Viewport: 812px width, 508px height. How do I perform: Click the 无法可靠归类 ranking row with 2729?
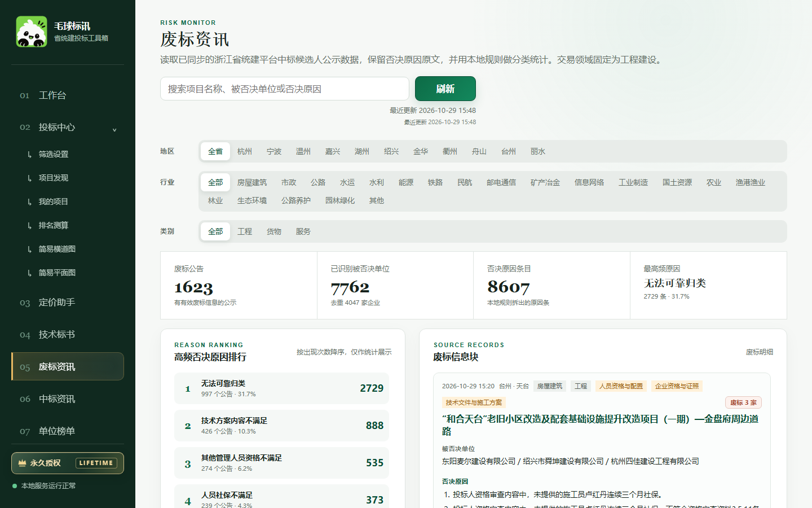click(x=281, y=388)
